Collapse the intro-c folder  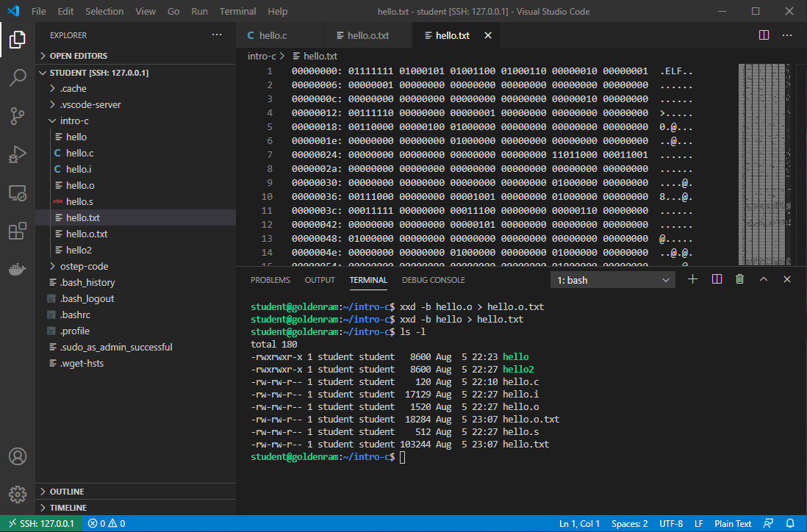(x=136, y=121)
